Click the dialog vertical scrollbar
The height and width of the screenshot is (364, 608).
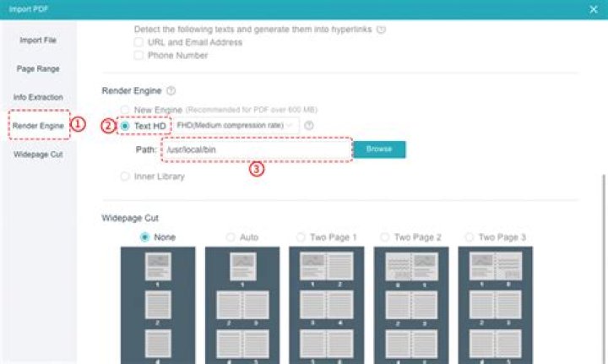point(604,269)
